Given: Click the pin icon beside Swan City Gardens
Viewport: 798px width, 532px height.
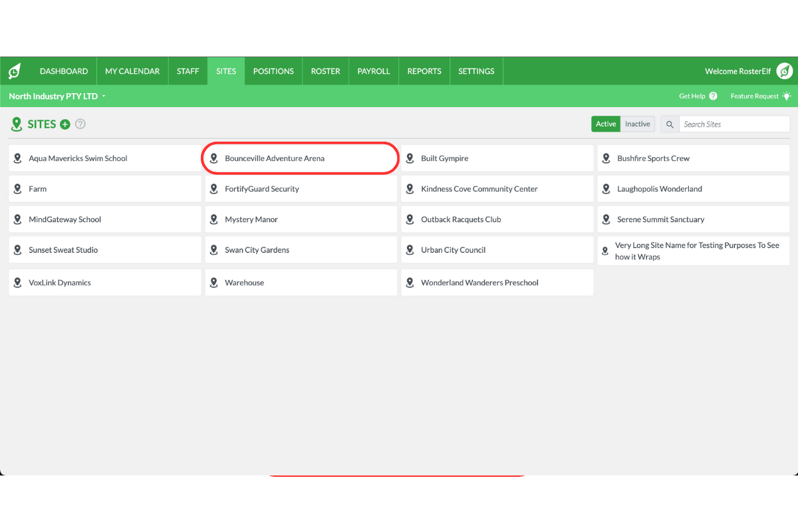Looking at the screenshot, I should 213,250.
